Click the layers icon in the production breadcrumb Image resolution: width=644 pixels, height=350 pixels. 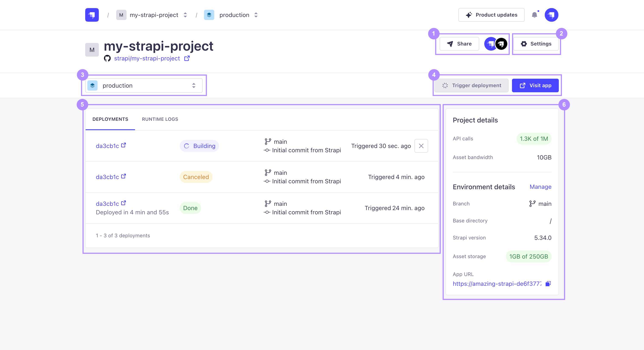pyautogui.click(x=209, y=15)
